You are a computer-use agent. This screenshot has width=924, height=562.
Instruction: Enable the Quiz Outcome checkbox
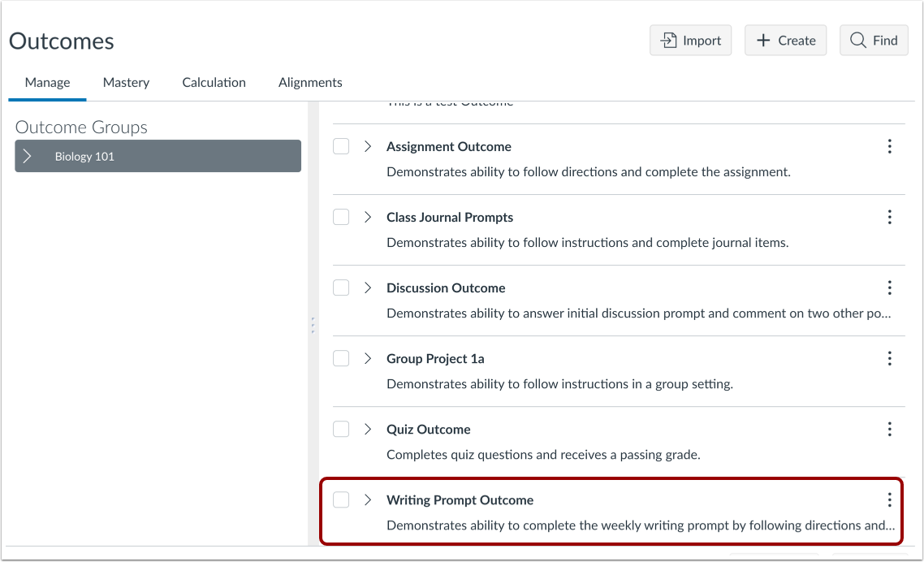click(341, 429)
